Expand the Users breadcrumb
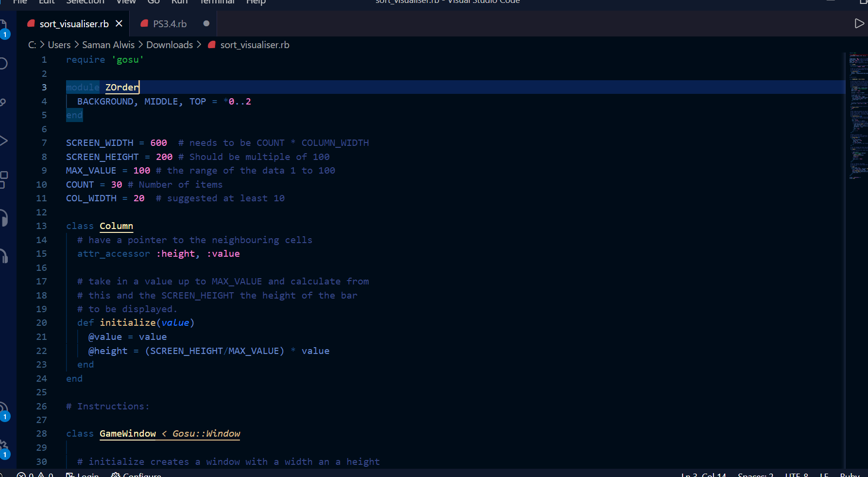Viewport: 868px width, 477px height. (x=59, y=45)
